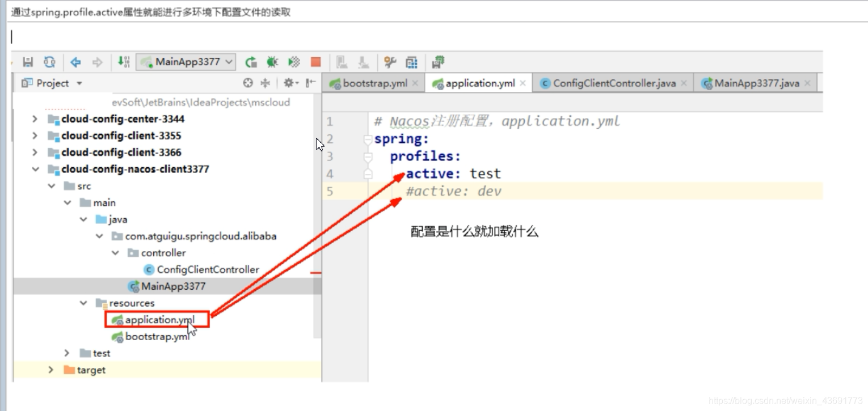Navigate forward with the gray right arrow
Screen dimensions: 868x411
tap(97, 62)
